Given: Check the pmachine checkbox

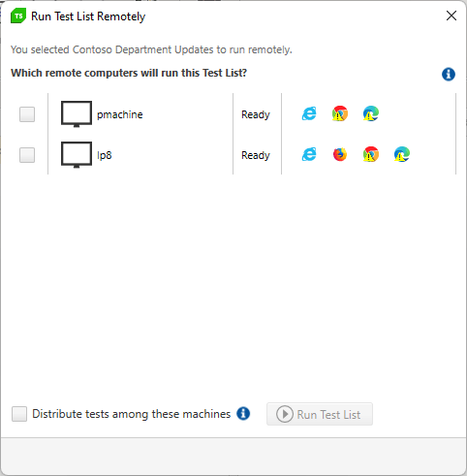Looking at the screenshot, I should (27, 114).
